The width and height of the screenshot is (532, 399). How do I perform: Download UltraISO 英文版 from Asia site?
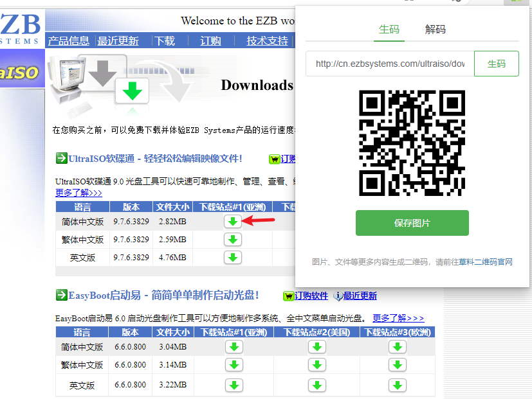tap(233, 257)
